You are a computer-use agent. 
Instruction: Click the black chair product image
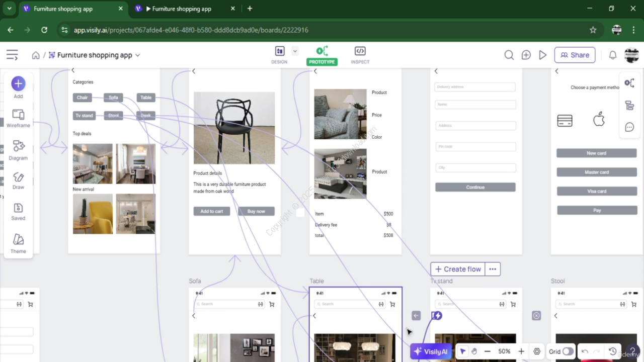(234, 128)
